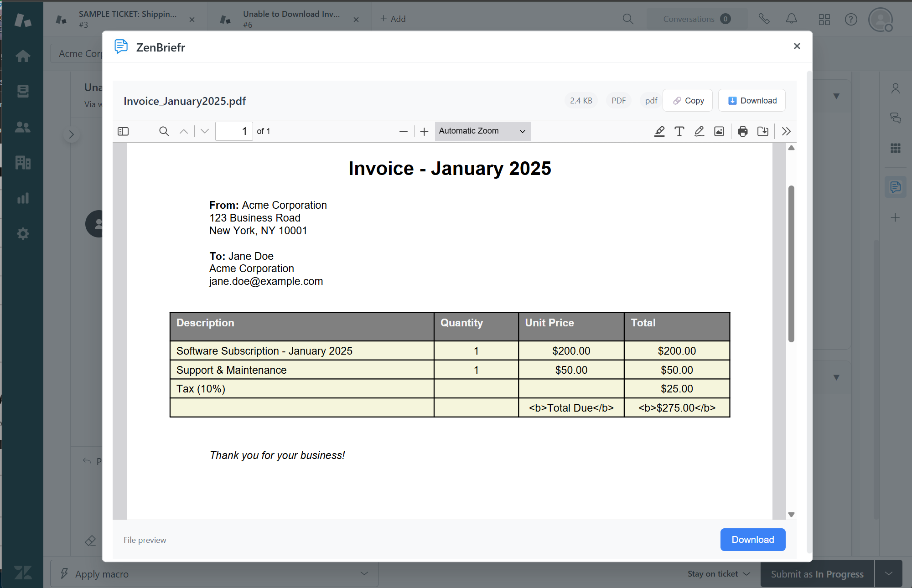912x588 pixels.
Task: Zoom out the document view
Action: point(403,131)
